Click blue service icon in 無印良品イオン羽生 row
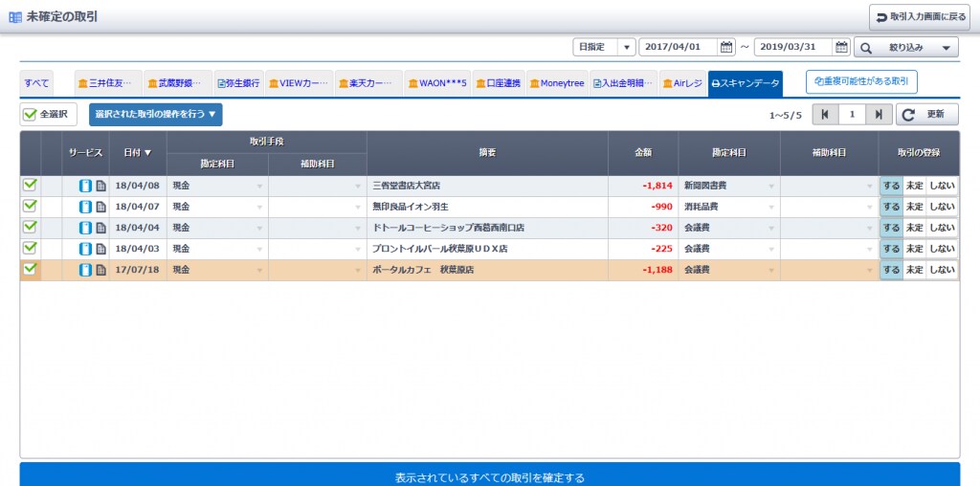Screen dimensions: 980x486 (x=85, y=207)
